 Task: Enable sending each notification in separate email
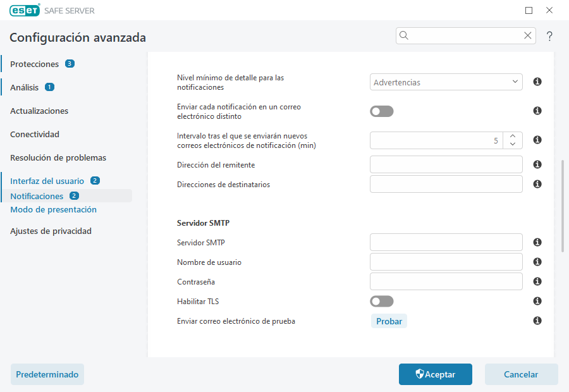click(381, 111)
